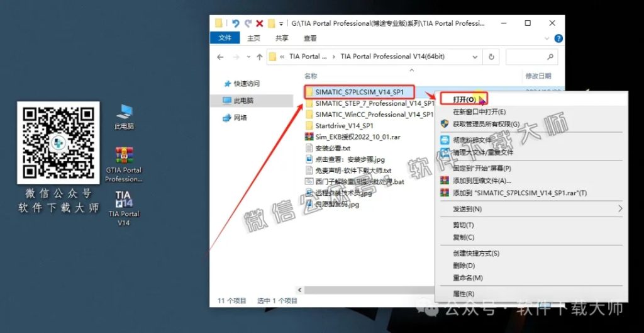Click text file icon of 安装必看.txt

pyautogui.click(x=309, y=148)
